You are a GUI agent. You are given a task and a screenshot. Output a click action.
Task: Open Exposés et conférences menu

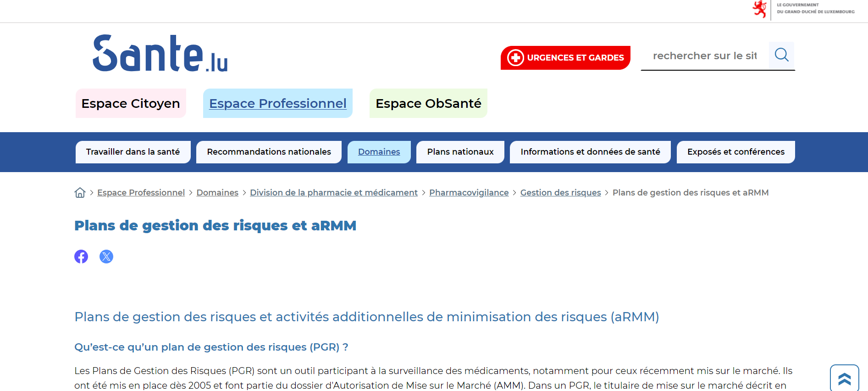coord(735,152)
